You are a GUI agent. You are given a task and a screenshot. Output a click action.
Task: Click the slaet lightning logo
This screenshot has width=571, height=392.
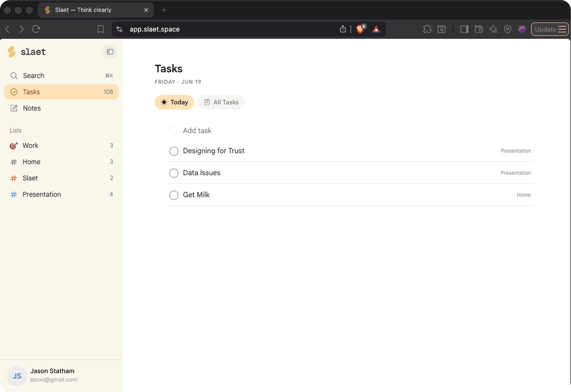[12, 52]
